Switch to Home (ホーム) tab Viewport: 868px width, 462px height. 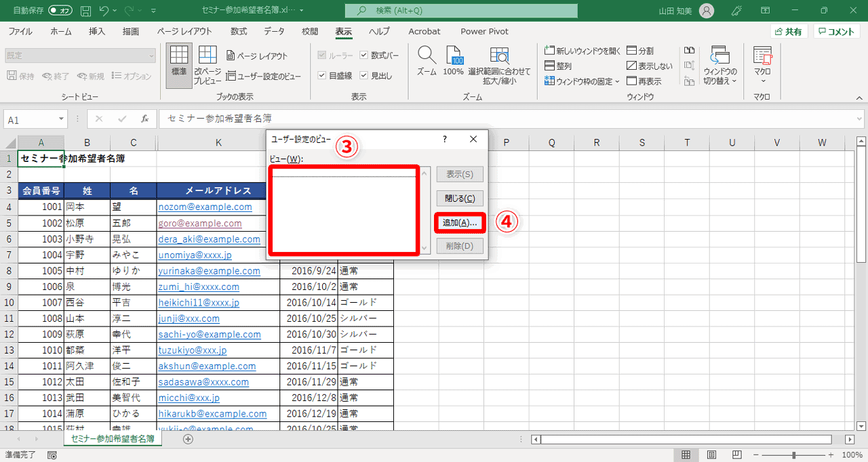(61, 31)
